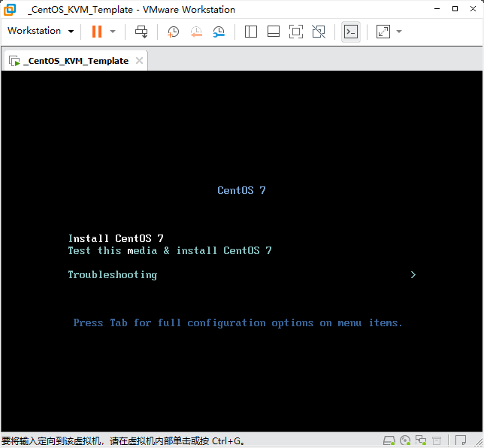Viewport: 484px width, 448px height.
Task: Revert the VM to its previous snapshot
Action: point(196,32)
